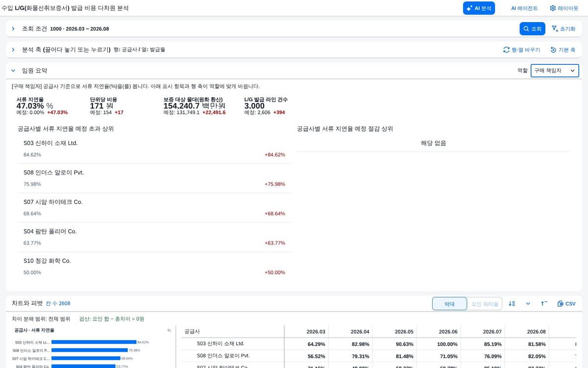
Task: Expand the 분석 축 panel
Action: [13, 50]
